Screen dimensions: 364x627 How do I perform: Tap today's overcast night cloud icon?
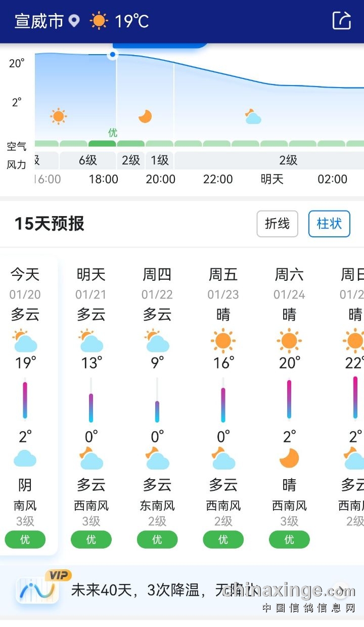pyautogui.click(x=25, y=458)
